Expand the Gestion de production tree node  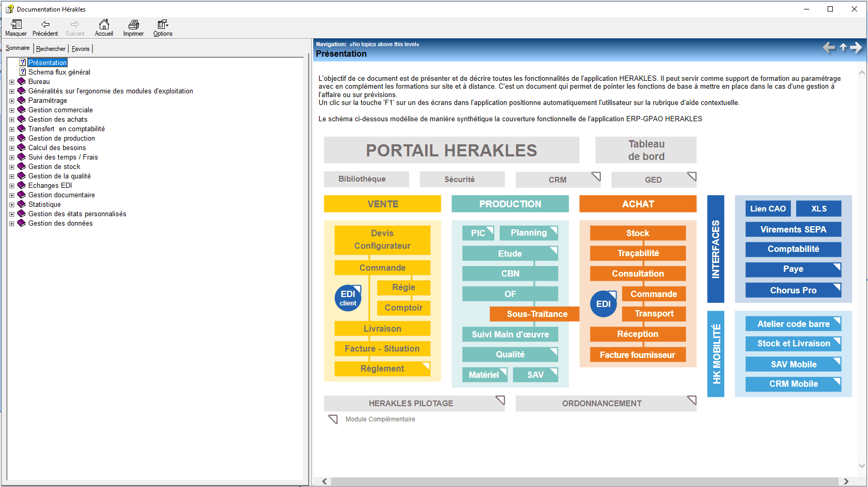pyautogui.click(x=12, y=138)
